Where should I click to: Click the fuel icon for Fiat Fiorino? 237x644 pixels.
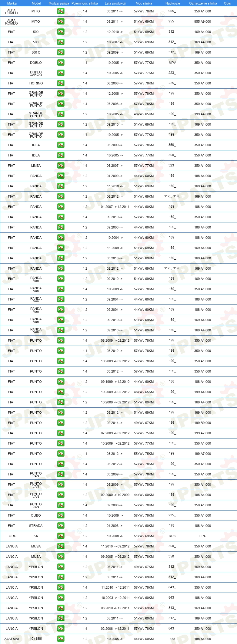point(61,83)
